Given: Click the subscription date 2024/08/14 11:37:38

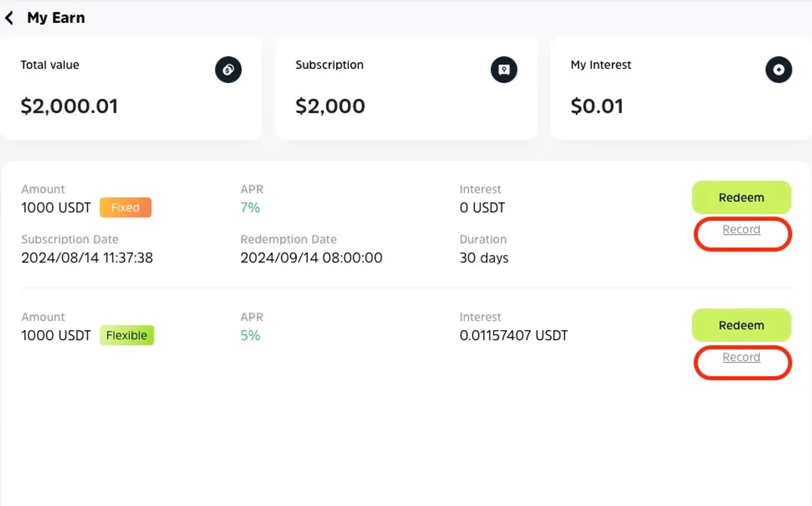Looking at the screenshot, I should tap(87, 258).
